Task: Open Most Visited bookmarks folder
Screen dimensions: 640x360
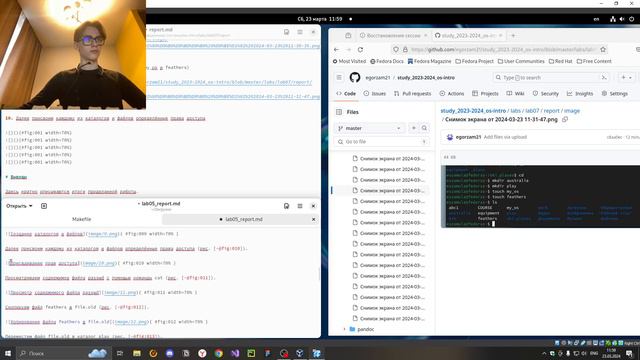Action: click(x=349, y=61)
